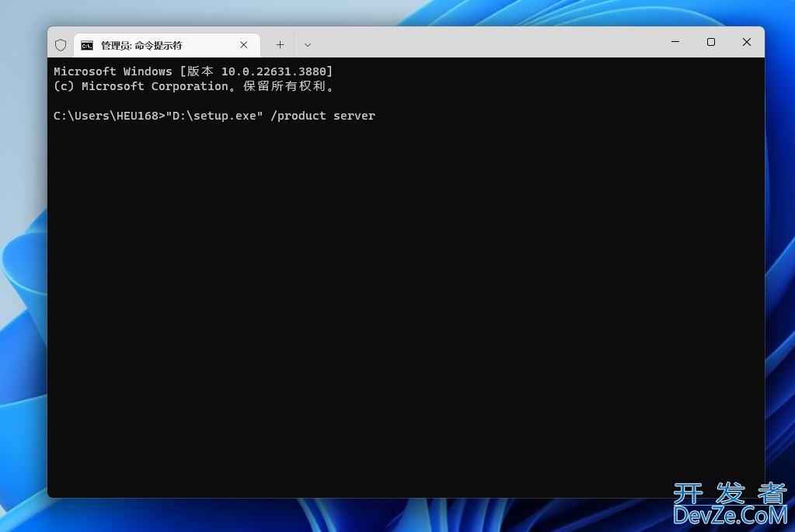Click the "D:\setup.exe" /product server command text

click(270, 116)
